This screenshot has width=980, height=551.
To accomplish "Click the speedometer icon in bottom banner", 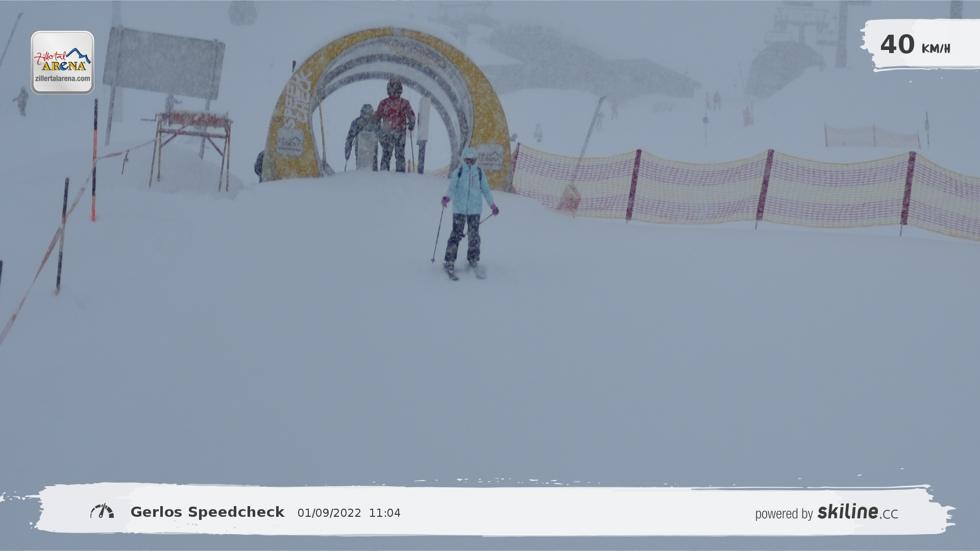I will (102, 511).
